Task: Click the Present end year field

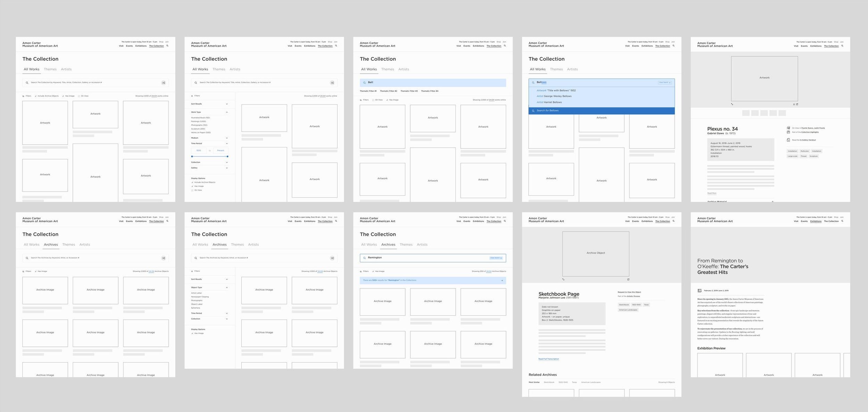Action: pos(220,151)
